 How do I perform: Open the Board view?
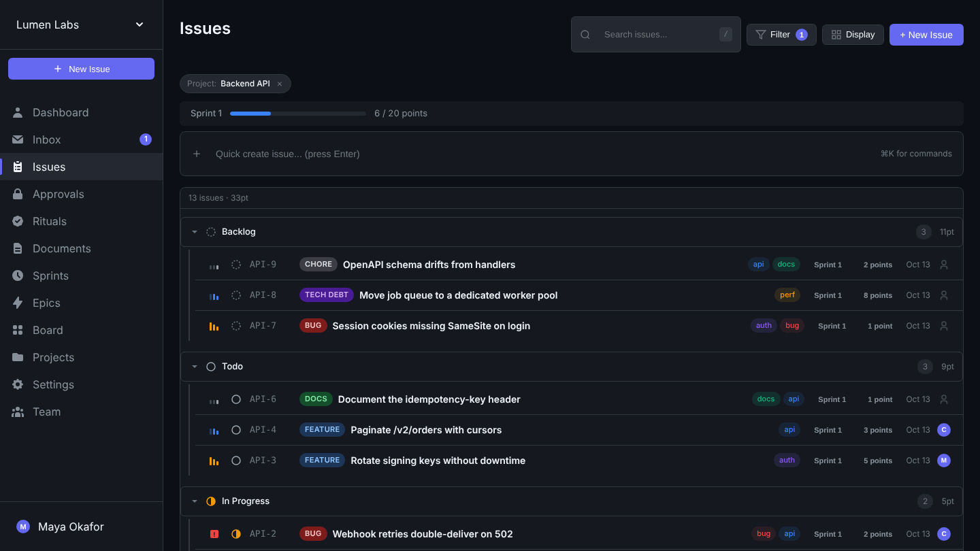tap(82, 330)
